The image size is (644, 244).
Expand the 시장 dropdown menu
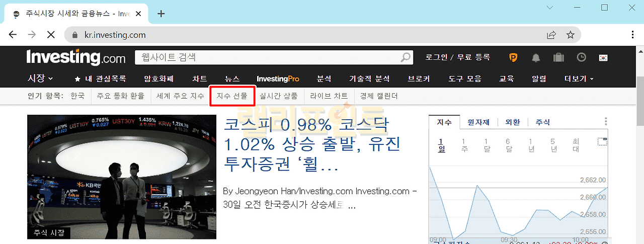click(40, 78)
